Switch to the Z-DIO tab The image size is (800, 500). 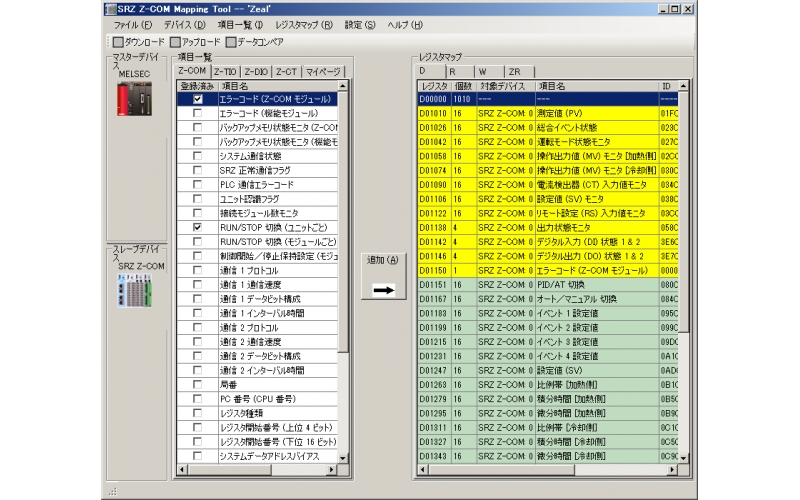tap(256, 72)
